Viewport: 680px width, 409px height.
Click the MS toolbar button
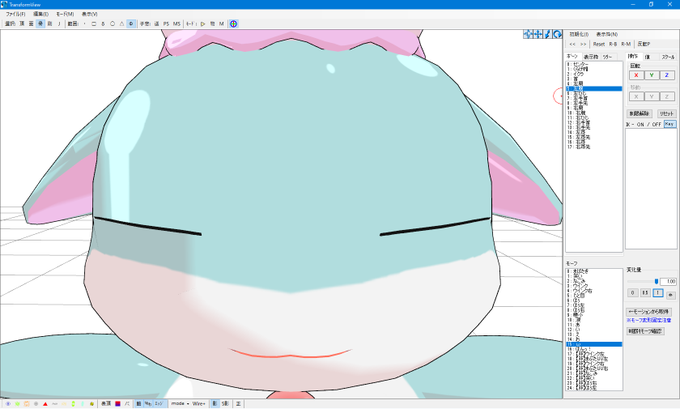click(177, 24)
